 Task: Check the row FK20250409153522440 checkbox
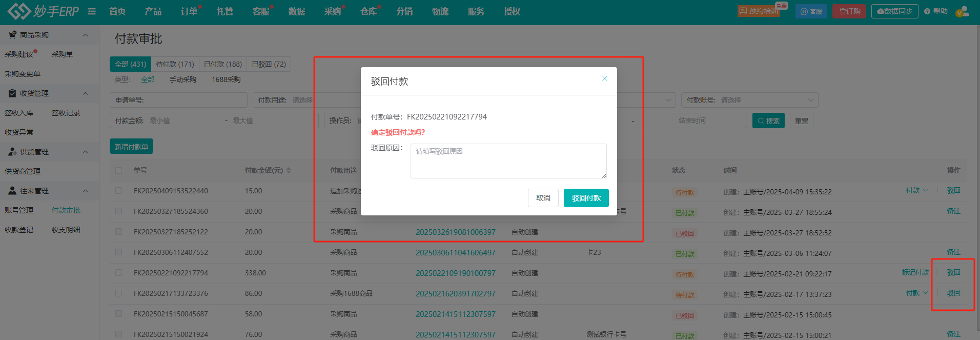119,191
